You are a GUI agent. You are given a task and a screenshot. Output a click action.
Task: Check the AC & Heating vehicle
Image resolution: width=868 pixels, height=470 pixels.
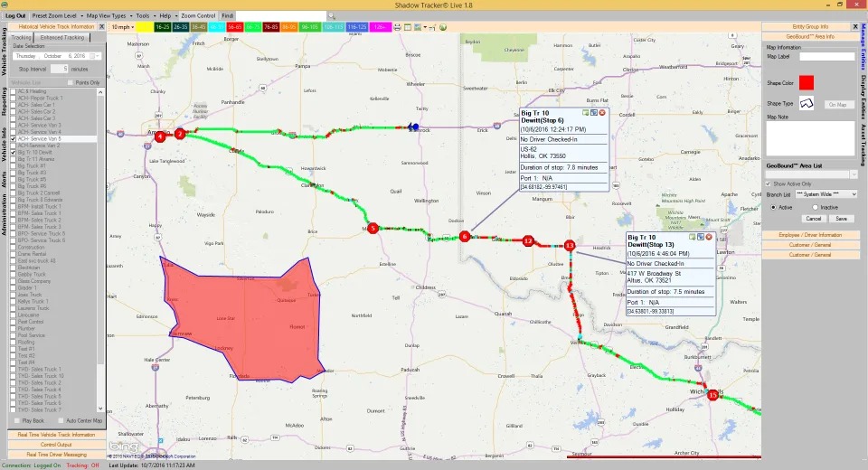click(x=14, y=91)
